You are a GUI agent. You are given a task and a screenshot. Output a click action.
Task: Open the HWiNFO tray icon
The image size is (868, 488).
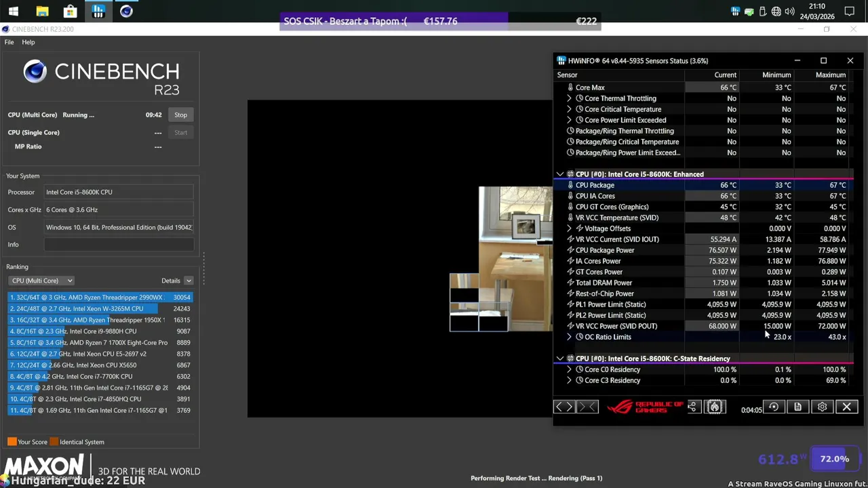pos(736,12)
